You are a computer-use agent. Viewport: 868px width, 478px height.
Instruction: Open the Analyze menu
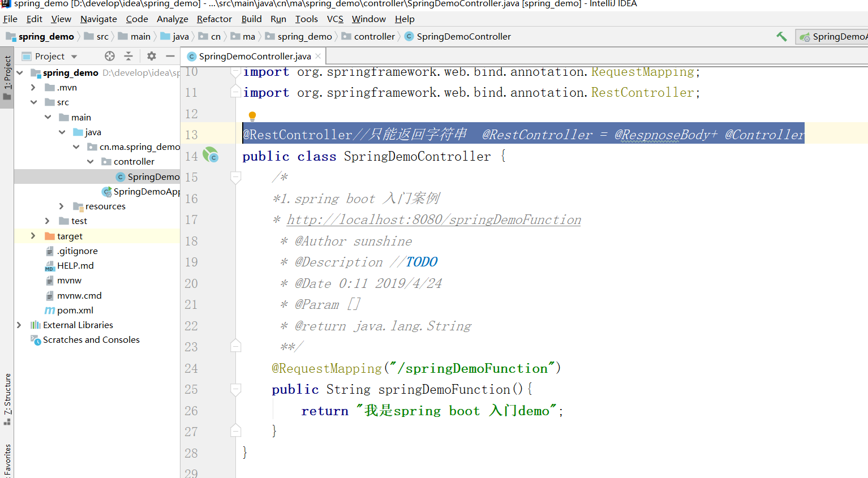click(x=173, y=19)
